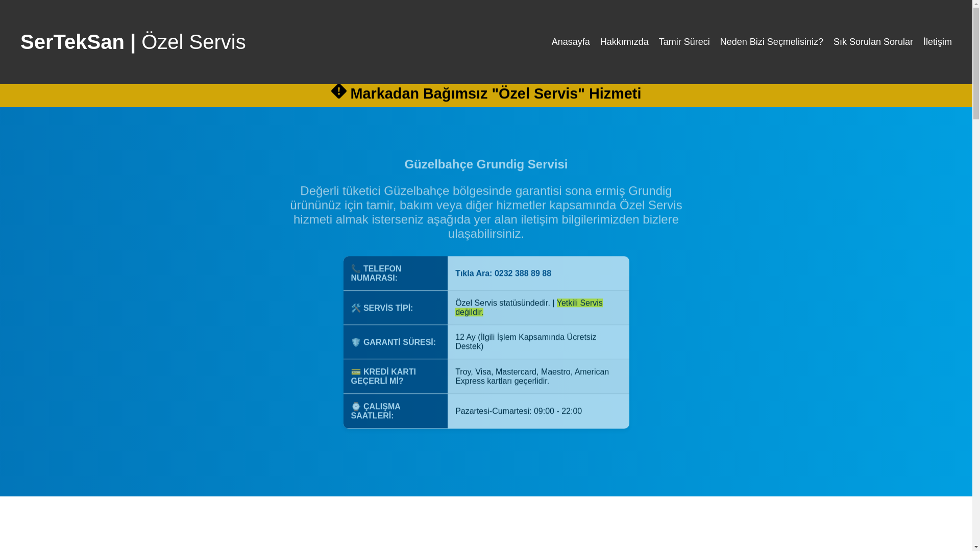
Task: Call via Tıkla Ara: 0232 388 89 88 link
Action: (x=503, y=273)
